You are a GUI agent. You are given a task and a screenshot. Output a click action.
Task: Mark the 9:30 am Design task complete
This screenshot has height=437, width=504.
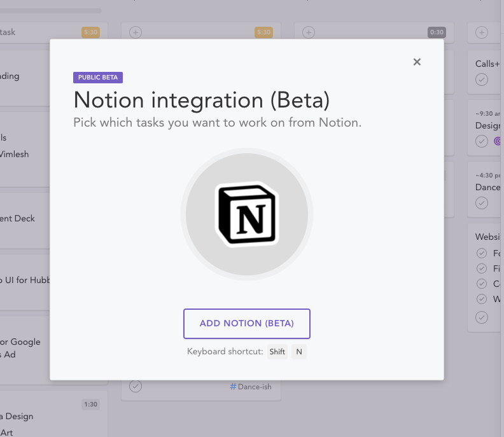[x=482, y=141]
